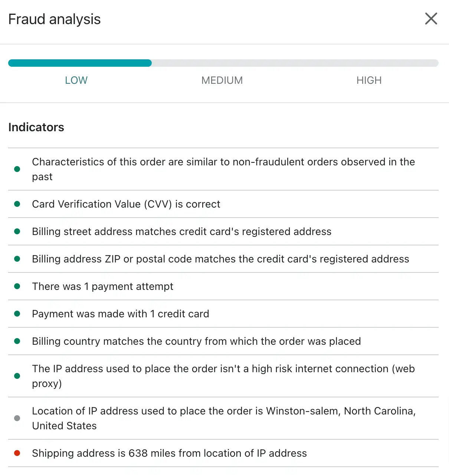Click green dot beside non-fraudulent orders indicator
449x476 pixels.
pyautogui.click(x=17, y=169)
